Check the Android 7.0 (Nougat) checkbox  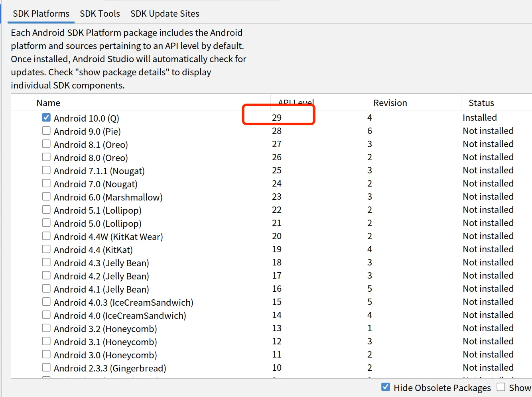46,183
